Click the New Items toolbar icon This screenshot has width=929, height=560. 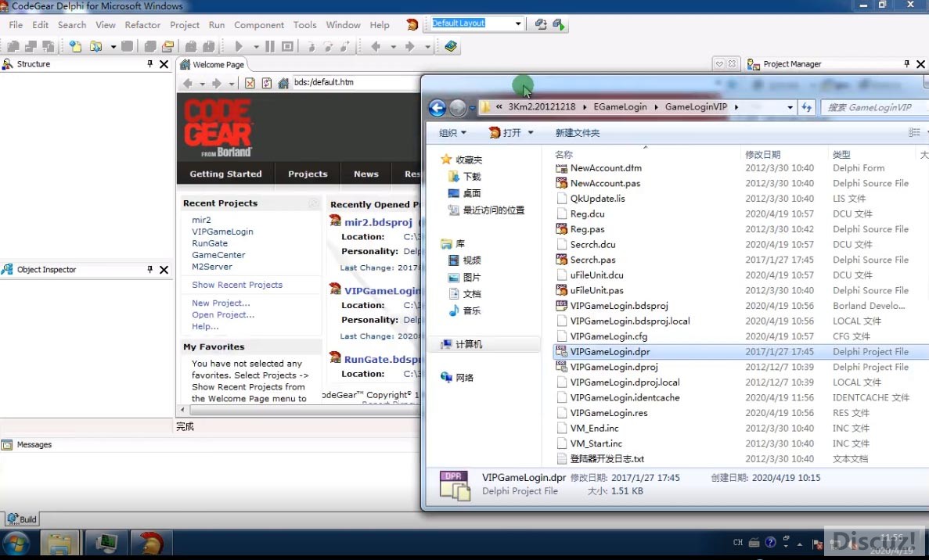75,46
